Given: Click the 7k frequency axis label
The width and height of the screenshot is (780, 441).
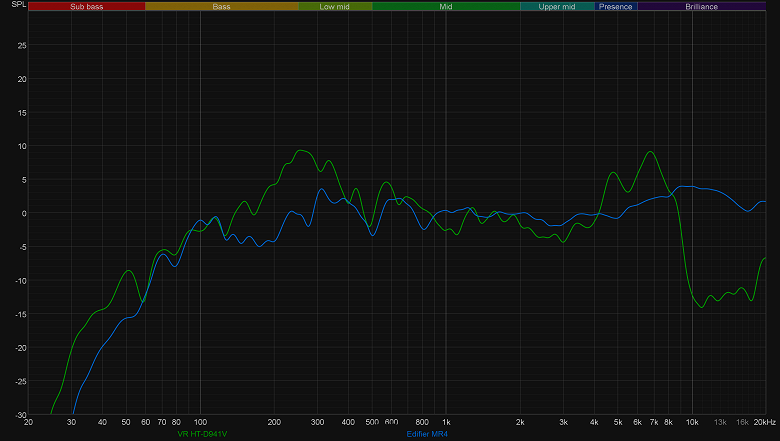Looking at the screenshot, I should click(x=654, y=422).
